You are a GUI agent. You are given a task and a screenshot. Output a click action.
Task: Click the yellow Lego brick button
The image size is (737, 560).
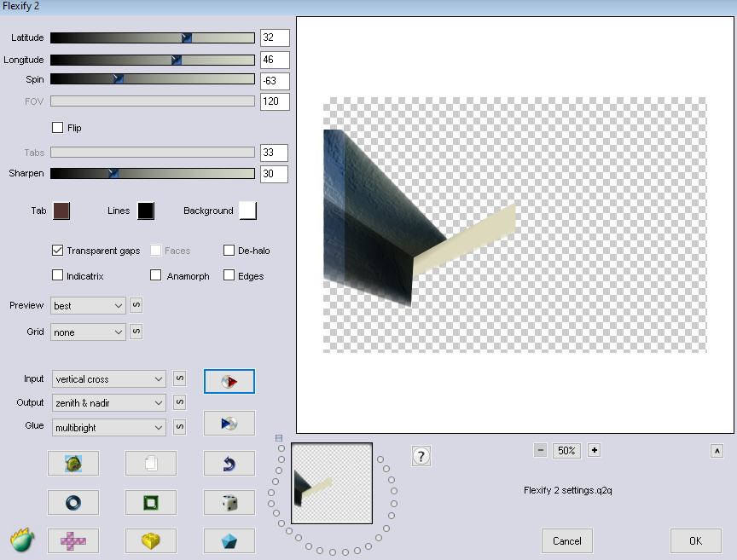pos(151,540)
